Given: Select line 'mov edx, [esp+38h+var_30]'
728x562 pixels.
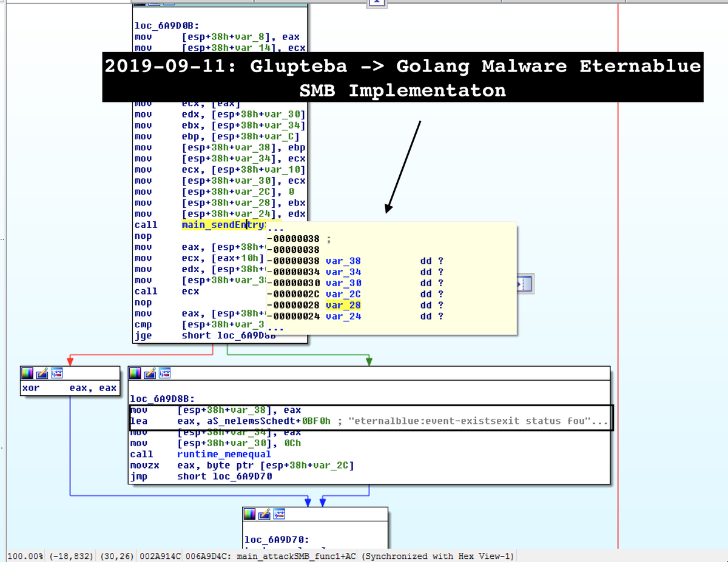Looking at the screenshot, I should click(220, 115).
